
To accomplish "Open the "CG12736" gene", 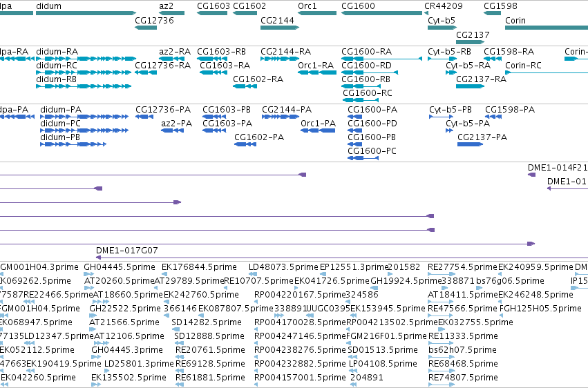I will click(x=146, y=28).
